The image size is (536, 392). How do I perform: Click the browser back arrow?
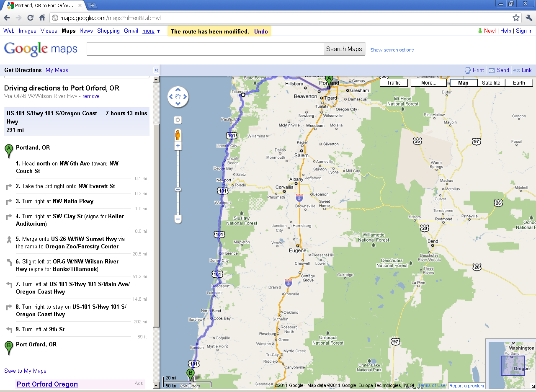(7, 18)
